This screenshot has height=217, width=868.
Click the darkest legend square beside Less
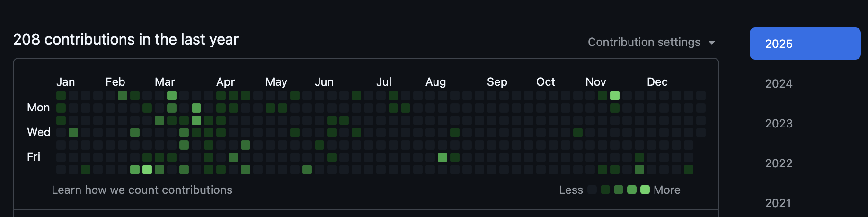coord(592,190)
